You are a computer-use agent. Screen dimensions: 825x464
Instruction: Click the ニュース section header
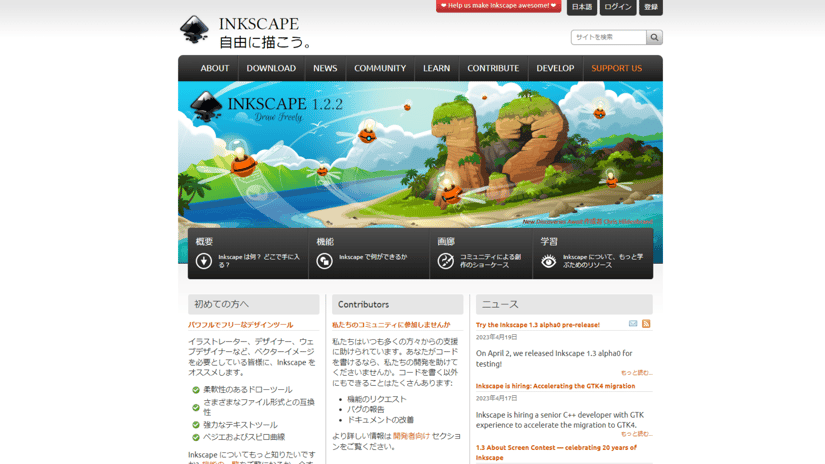click(564, 304)
